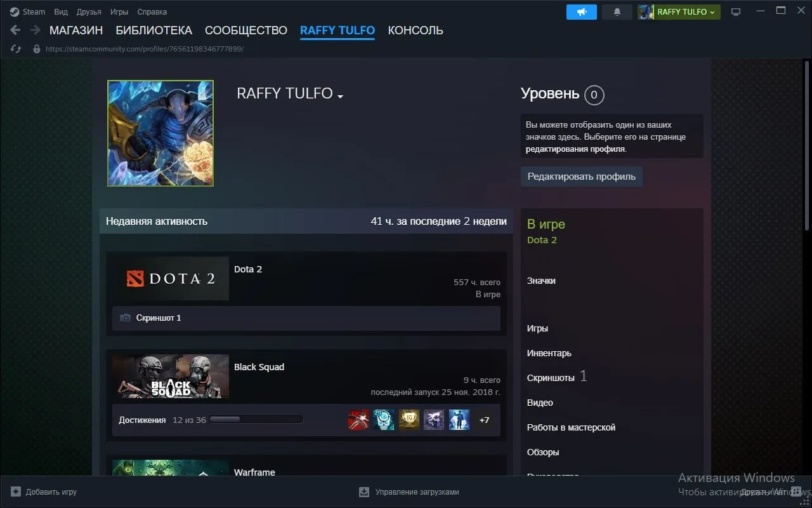This screenshot has height=508, width=812.
Task: Open the Значки link in sidebar
Action: (541, 281)
